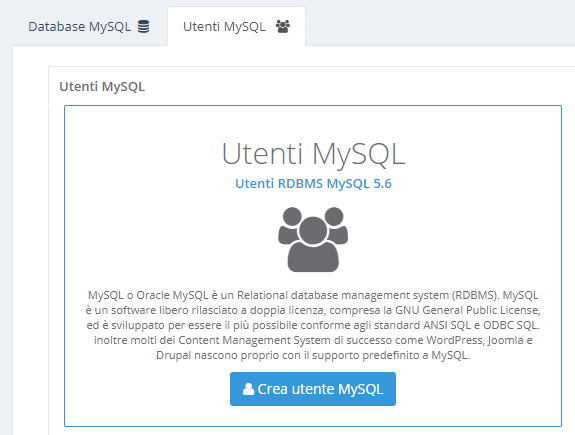Switch to the Database MySQL tab

[x=89, y=27]
